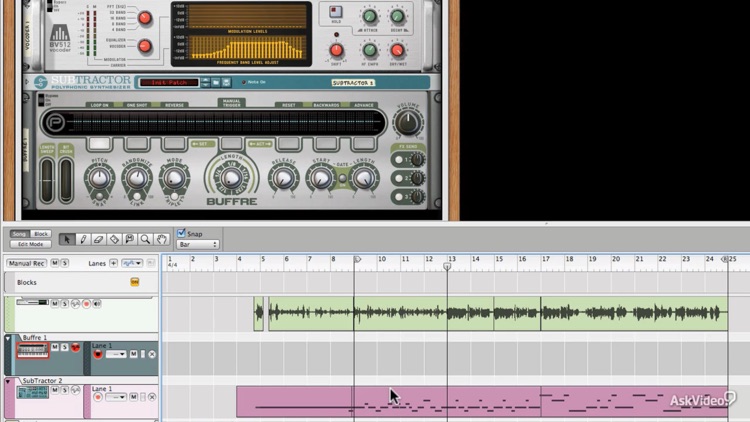Click the playhead position marker in ruler
This screenshot has height=422, width=750.
447,266
